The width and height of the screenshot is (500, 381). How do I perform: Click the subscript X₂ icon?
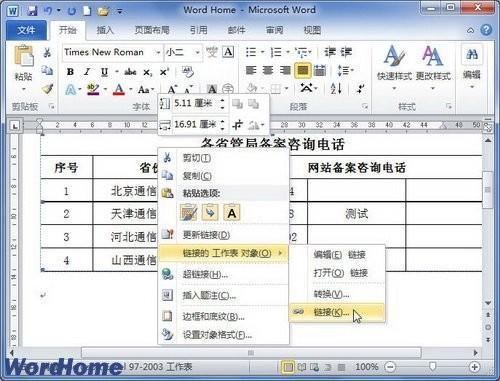coord(148,72)
